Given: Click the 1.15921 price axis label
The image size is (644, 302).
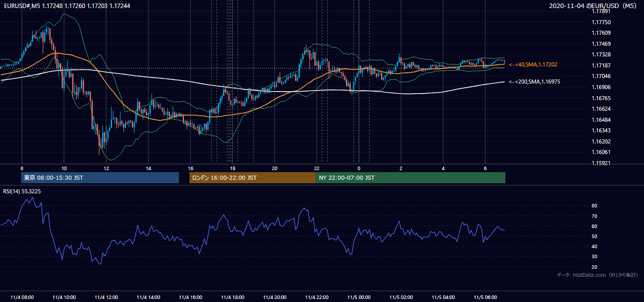Looking at the screenshot, I should [602, 163].
